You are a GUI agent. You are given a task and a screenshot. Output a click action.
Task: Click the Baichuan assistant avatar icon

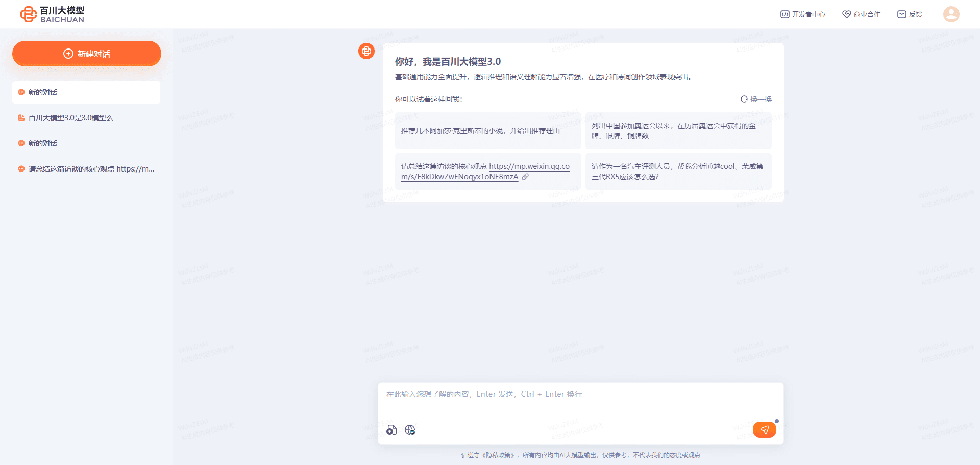(366, 51)
